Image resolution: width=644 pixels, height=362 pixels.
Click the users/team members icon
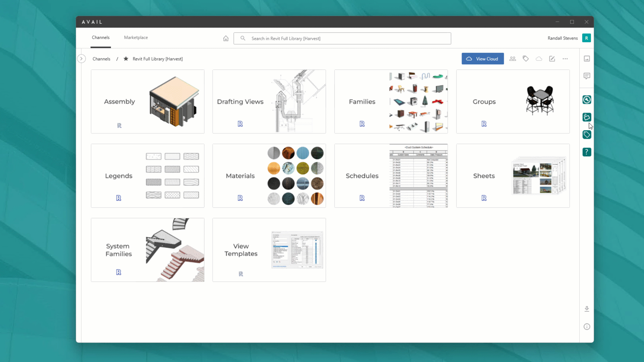(x=513, y=59)
